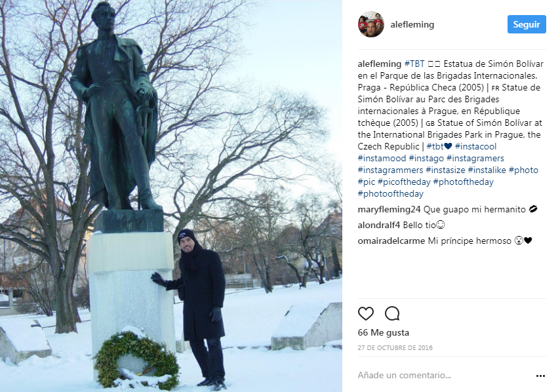Visit commenter omairadelcarme's profile
560x392 pixels.
coord(391,241)
